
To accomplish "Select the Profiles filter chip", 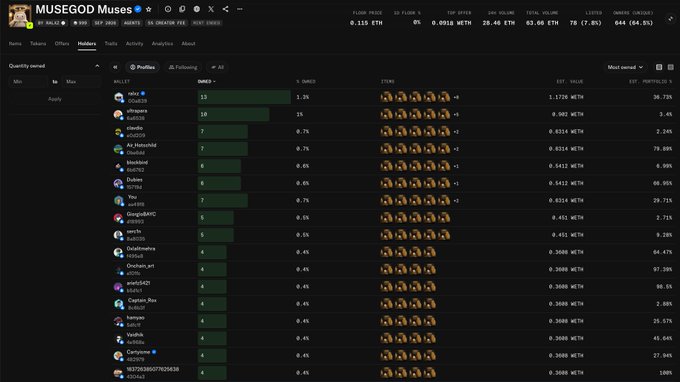I will (x=142, y=67).
